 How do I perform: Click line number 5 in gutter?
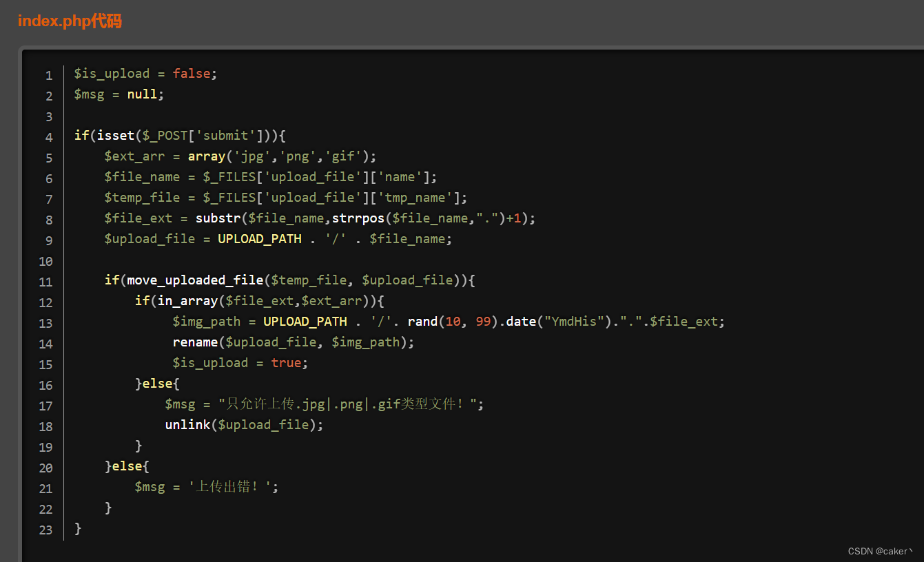49,158
